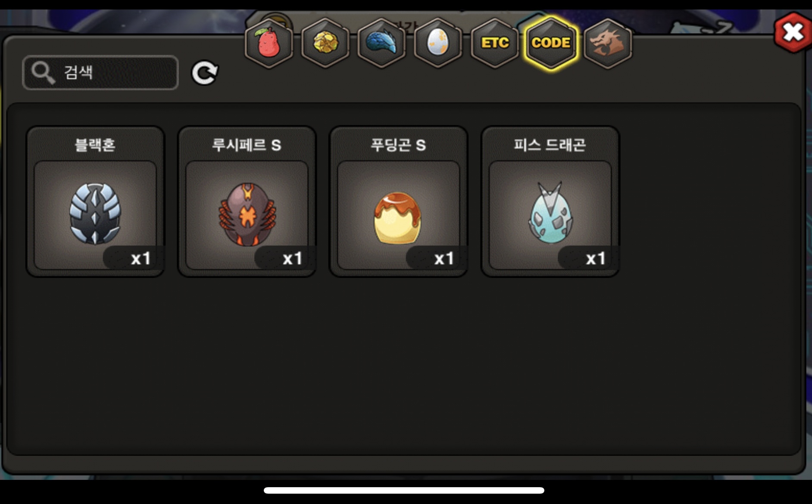Select the CODE tab

point(551,43)
